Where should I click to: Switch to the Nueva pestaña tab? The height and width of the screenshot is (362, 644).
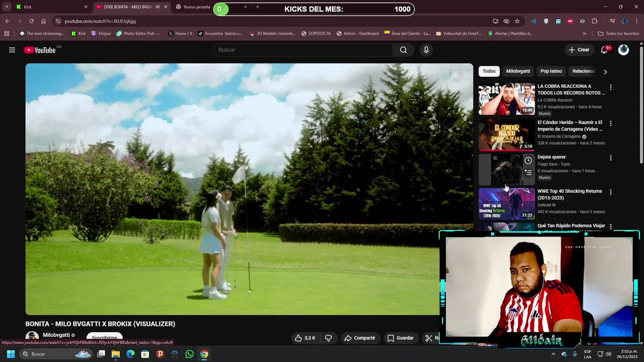tap(197, 7)
